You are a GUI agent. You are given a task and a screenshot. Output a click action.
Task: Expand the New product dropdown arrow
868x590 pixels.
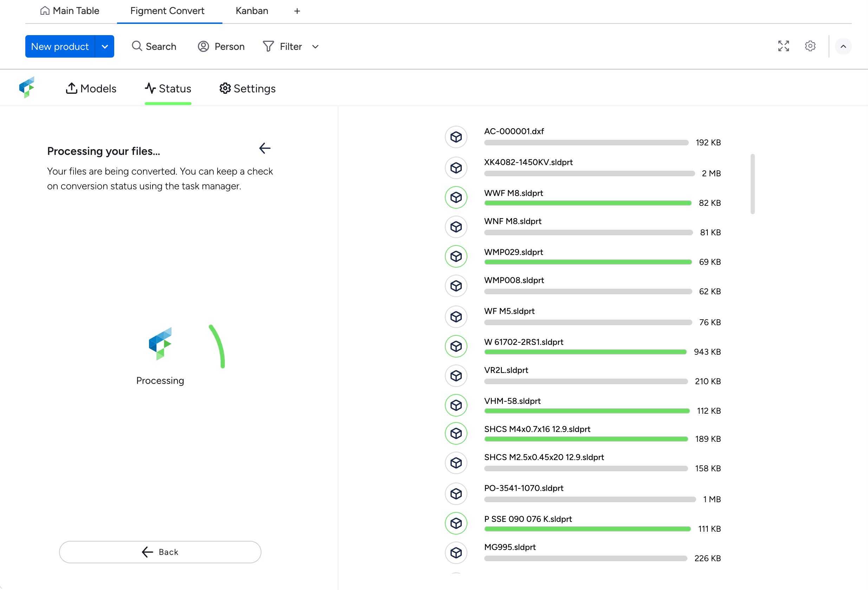105,46
